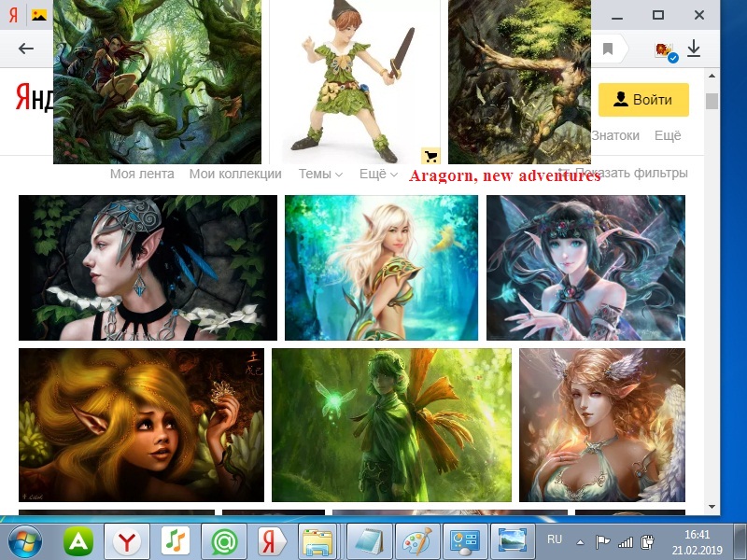Open the Control Panel taskbar icon
The width and height of the screenshot is (747, 560).
pyautogui.click(x=465, y=542)
